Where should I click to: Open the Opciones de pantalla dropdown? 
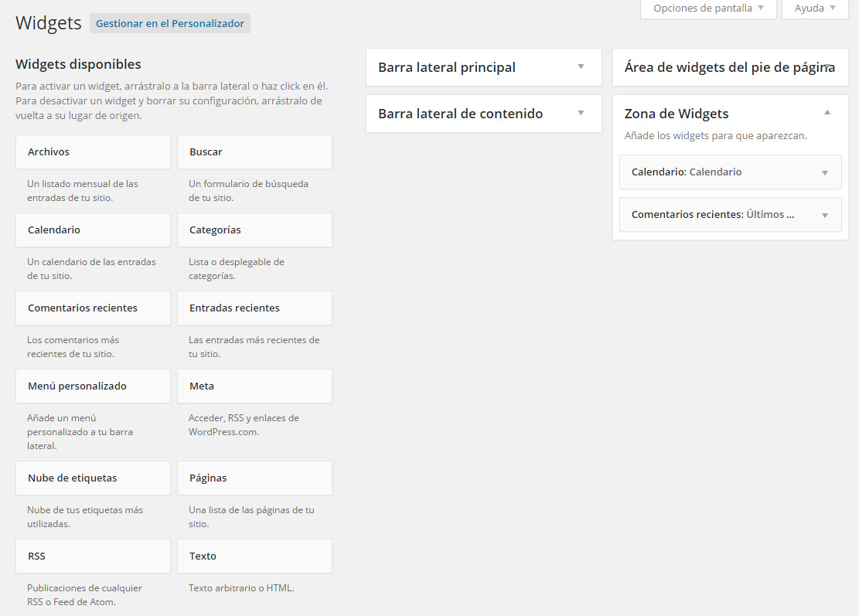click(x=708, y=9)
